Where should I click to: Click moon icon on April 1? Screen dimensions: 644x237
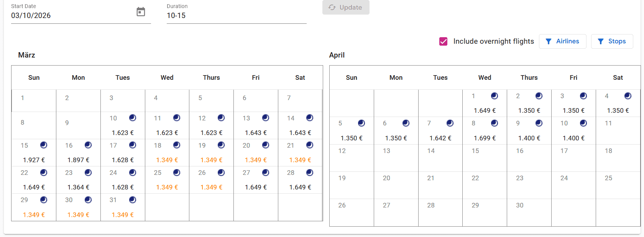click(x=495, y=96)
